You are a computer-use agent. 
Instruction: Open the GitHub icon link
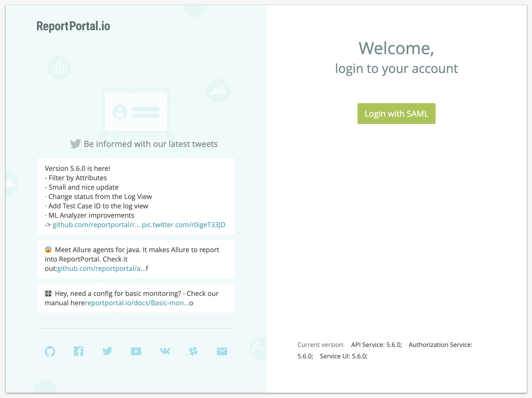(50, 351)
